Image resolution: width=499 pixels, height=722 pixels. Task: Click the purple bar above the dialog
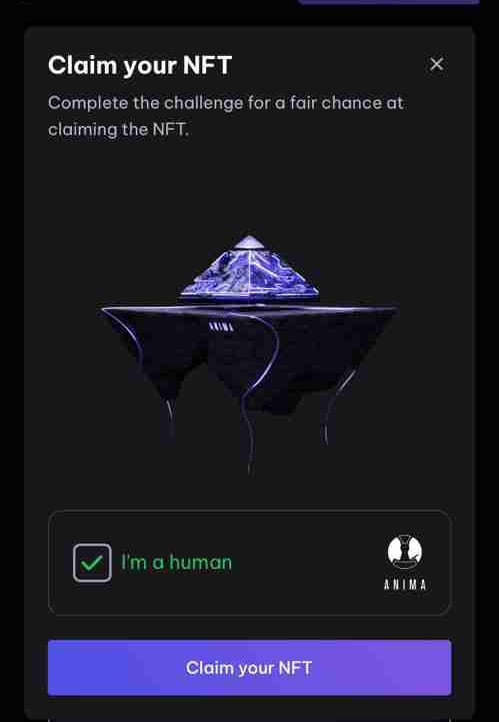click(389, 2)
